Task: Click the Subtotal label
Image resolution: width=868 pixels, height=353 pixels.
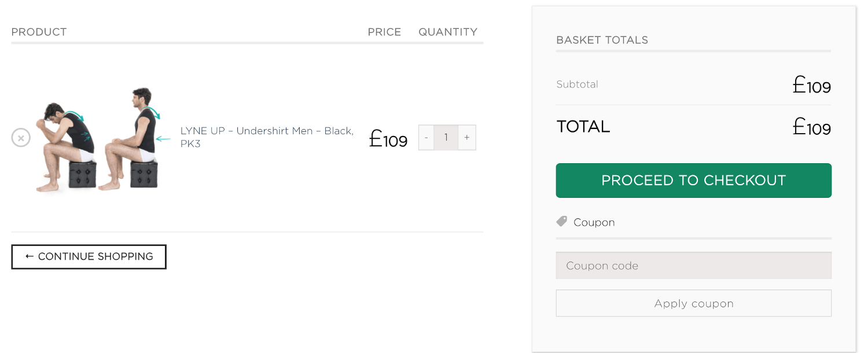Action: (577, 84)
